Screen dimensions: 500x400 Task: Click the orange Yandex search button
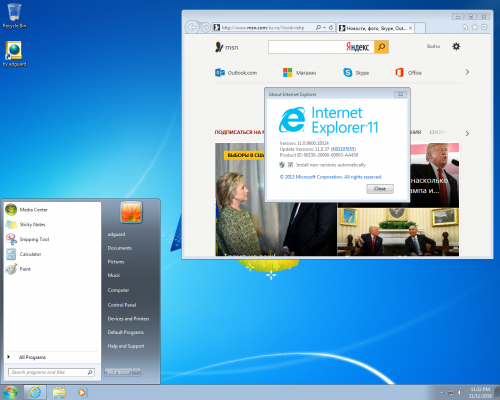point(381,47)
